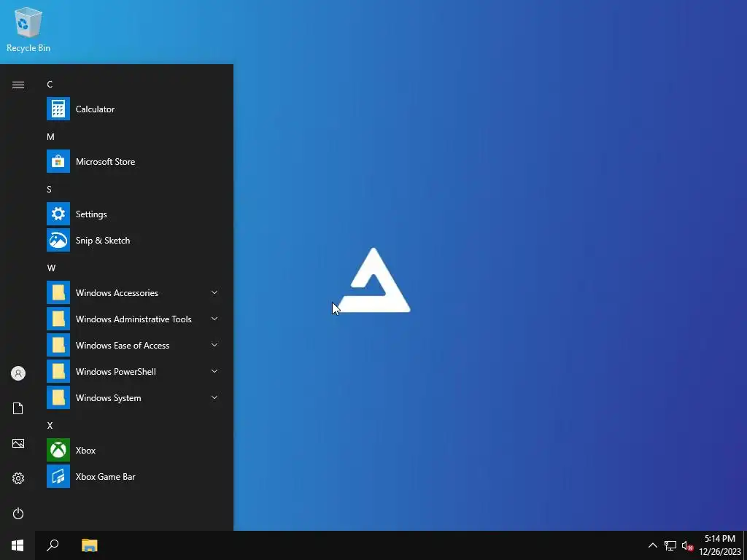The image size is (747, 560).
Task: Expand Windows Administrative Tools chevron
Action: [214, 319]
